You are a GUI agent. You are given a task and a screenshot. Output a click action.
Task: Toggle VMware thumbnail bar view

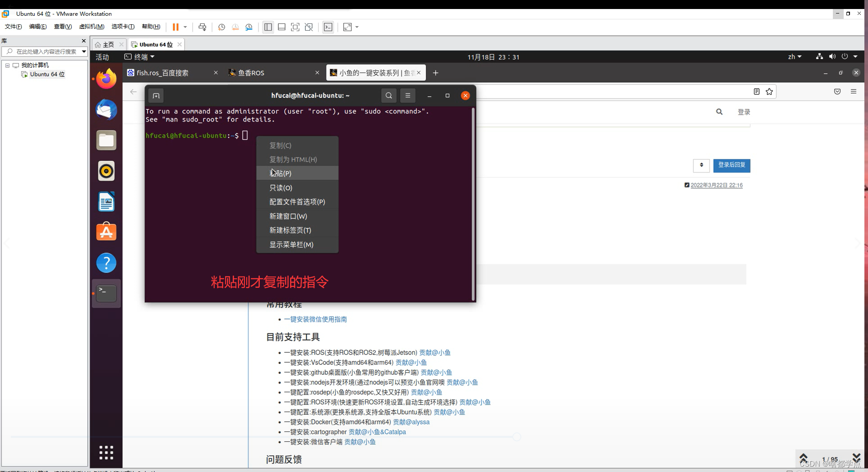[x=282, y=27]
